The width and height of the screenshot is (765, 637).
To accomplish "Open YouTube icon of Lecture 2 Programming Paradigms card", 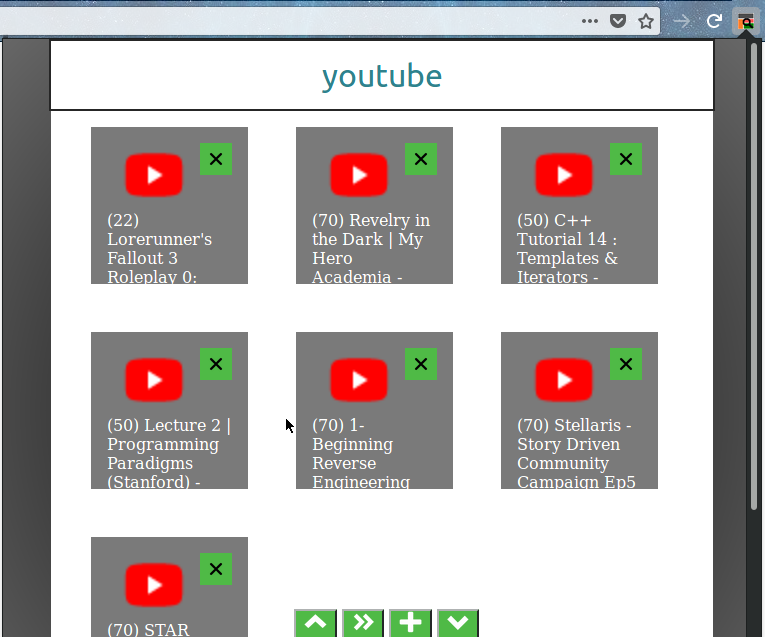I will pyautogui.click(x=154, y=379).
